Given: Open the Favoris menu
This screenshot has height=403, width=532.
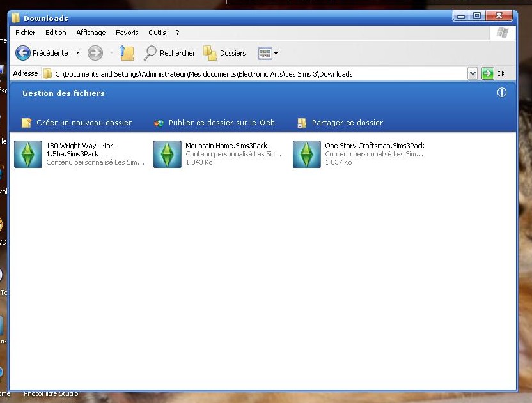Looking at the screenshot, I should coord(127,33).
